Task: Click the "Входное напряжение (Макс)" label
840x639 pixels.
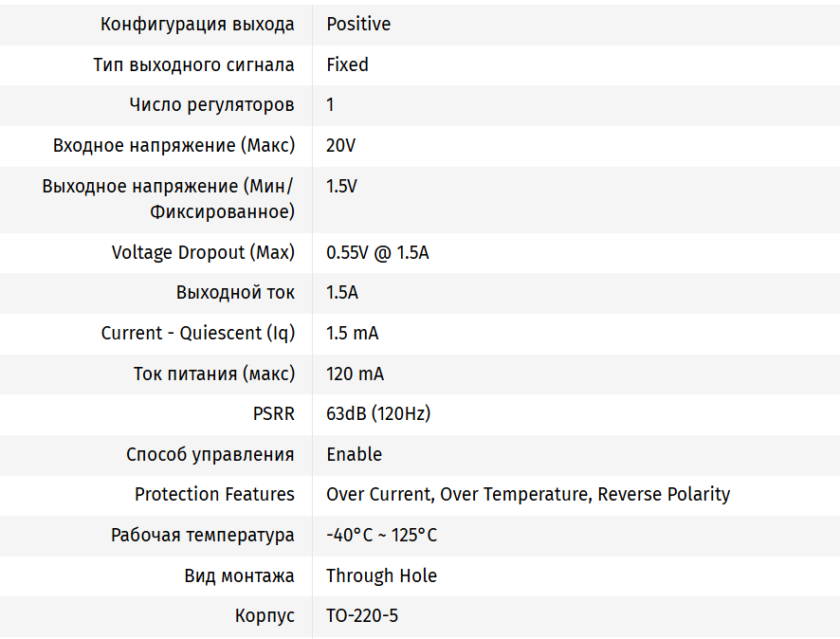Action: [x=173, y=146]
